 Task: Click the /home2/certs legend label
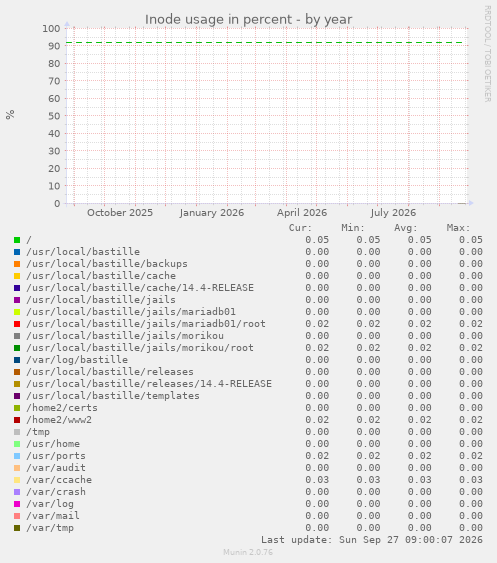[x=62, y=408]
